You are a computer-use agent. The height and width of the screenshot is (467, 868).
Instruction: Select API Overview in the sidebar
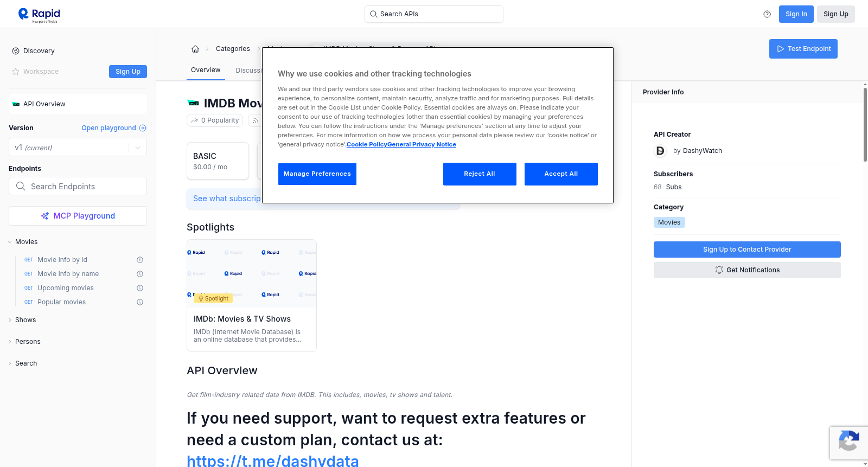coord(78,104)
